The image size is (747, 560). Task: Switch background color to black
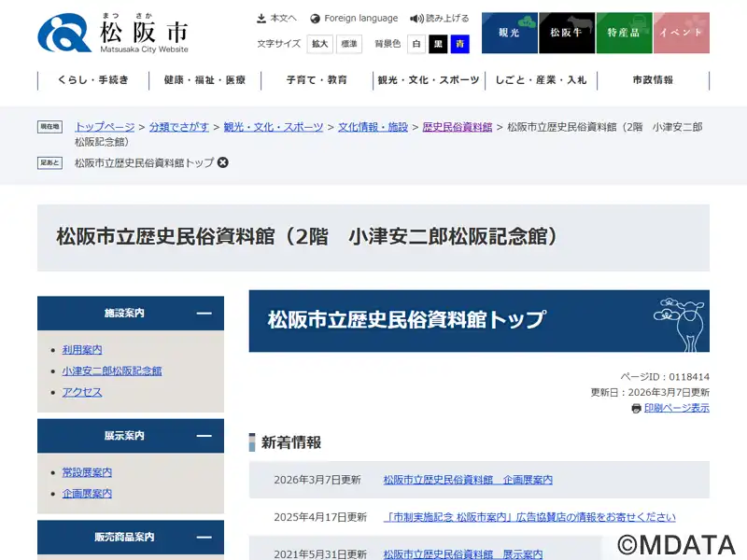point(438,44)
